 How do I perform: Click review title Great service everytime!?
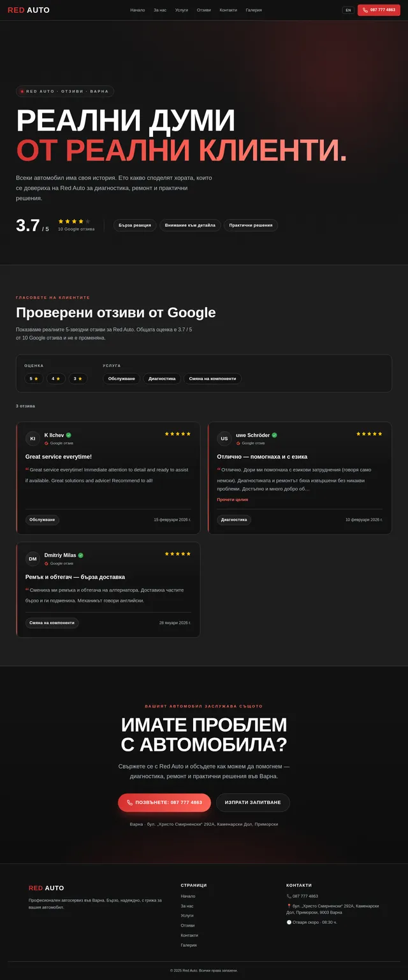pyautogui.click(x=59, y=457)
